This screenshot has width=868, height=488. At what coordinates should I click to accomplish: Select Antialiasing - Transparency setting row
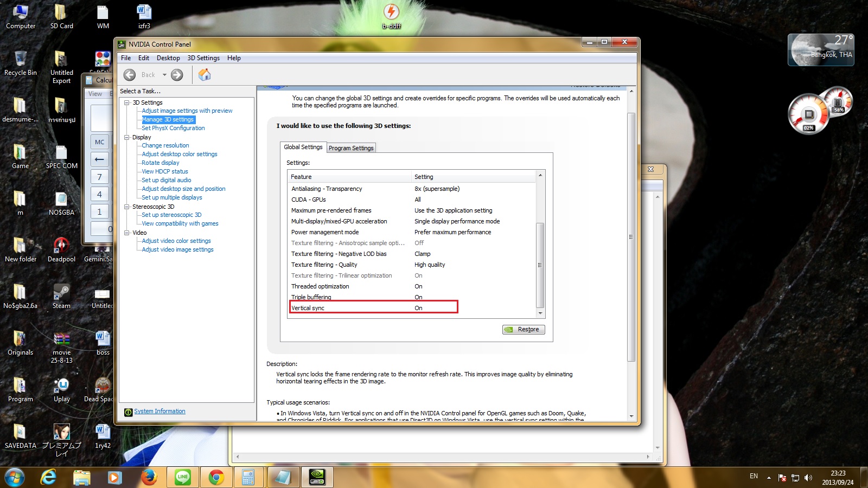tap(412, 189)
